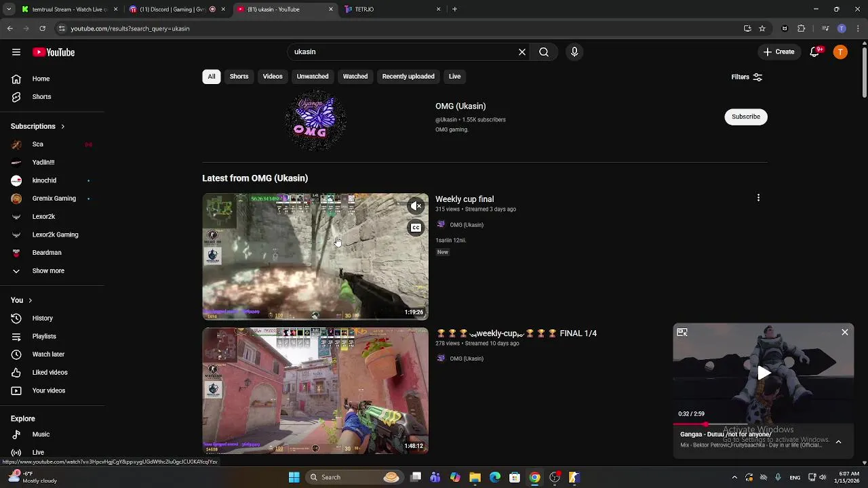The width and height of the screenshot is (868, 488).
Task: Select the Shorts filter chip
Action: pos(239,77)
